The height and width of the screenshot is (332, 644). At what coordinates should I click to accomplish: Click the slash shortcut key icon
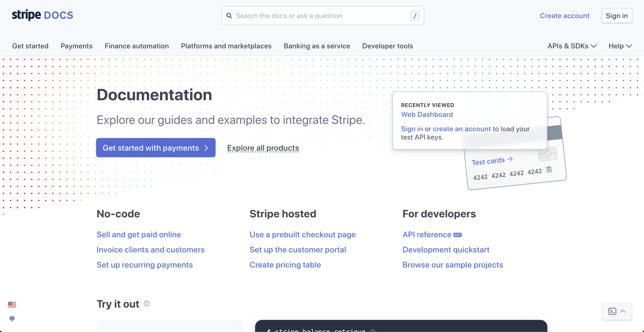(415, 16)
